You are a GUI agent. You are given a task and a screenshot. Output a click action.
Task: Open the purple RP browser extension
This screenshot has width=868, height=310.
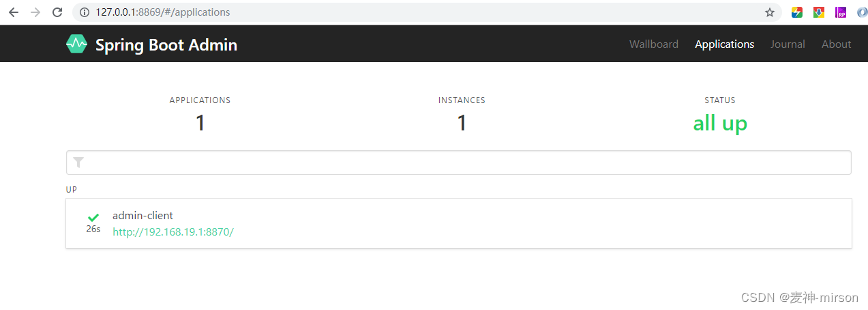pos(841,12)
